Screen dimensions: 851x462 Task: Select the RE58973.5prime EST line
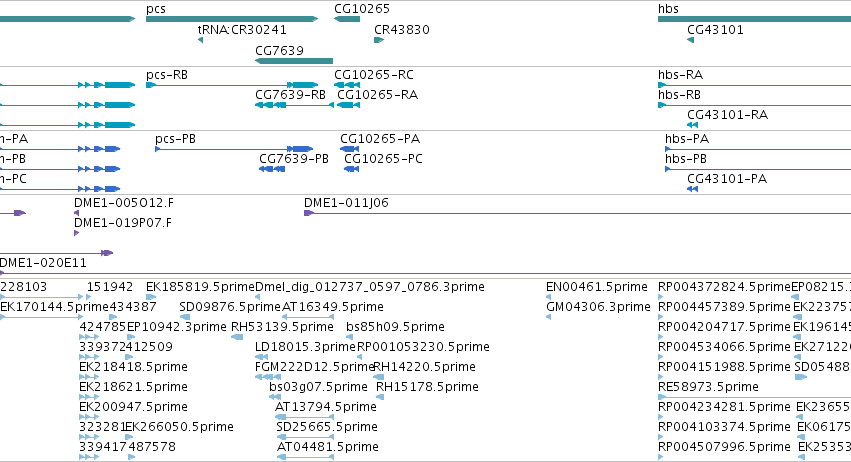click(754, 397)
